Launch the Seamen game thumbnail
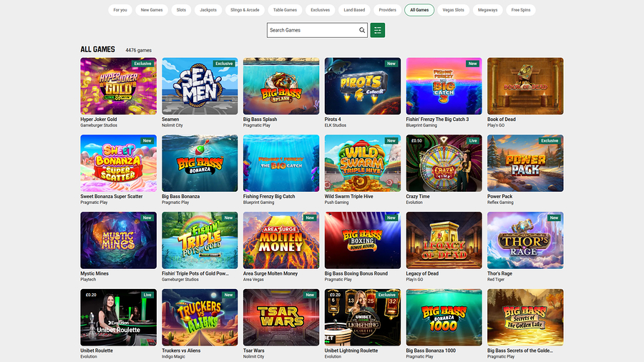The image size is (644, 362). [x=200, y=86]
